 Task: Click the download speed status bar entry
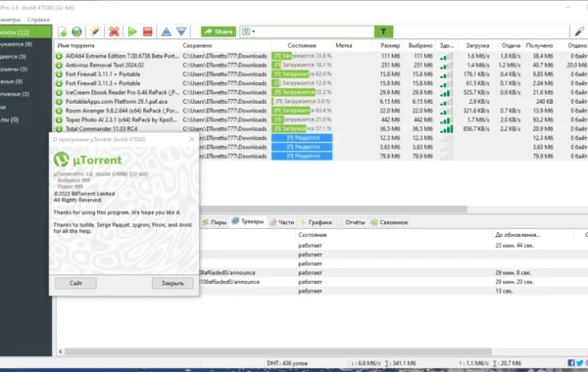coord(383,363)
